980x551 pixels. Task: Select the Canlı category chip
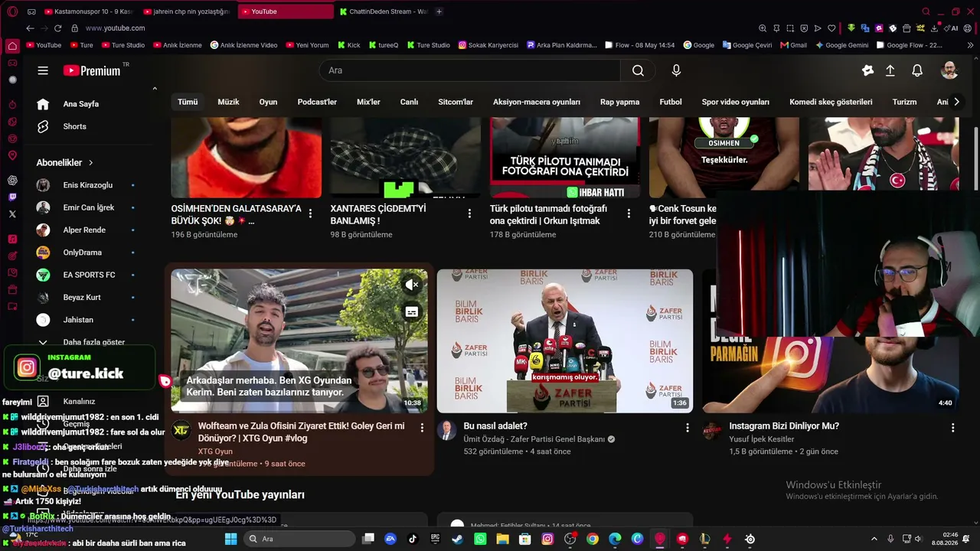(x=409, y=102)
